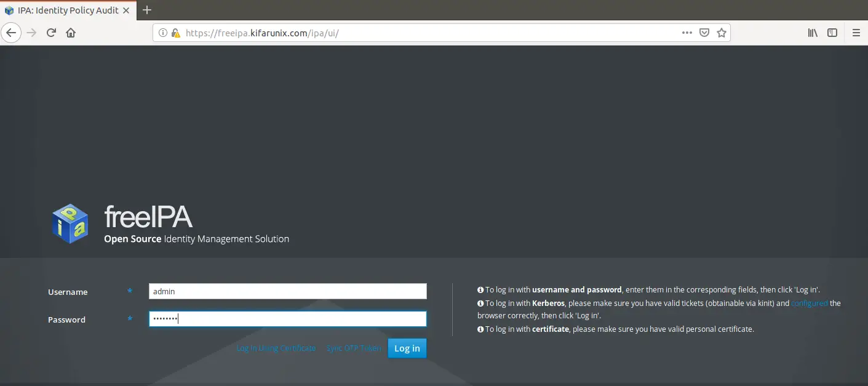Open the Sync OTP Token link
This screenshot has height=386, width=868.
pos(354,348)
